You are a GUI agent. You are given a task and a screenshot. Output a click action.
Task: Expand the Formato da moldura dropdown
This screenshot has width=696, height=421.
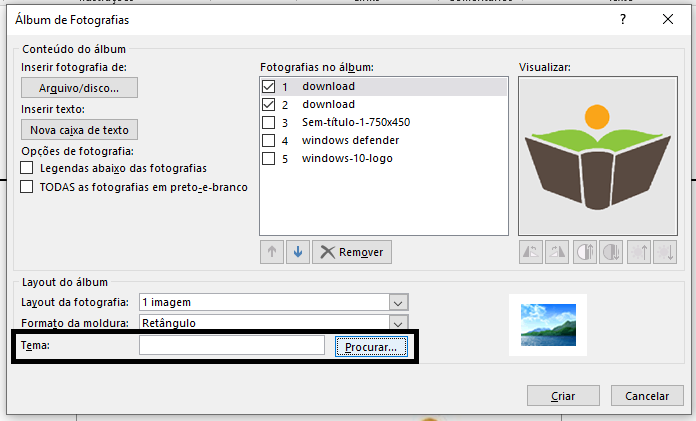398,323
